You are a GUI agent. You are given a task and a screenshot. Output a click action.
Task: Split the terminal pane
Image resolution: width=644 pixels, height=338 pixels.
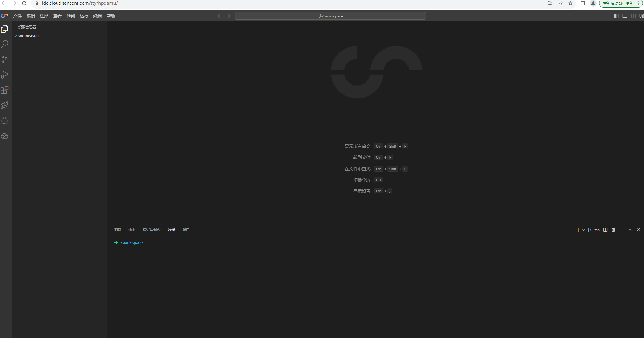pos(606,230)
